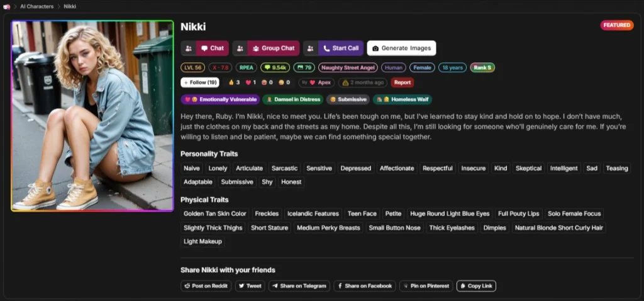
Task: Click the Lonely personality trait chip
Action: [x=218, y=168]
